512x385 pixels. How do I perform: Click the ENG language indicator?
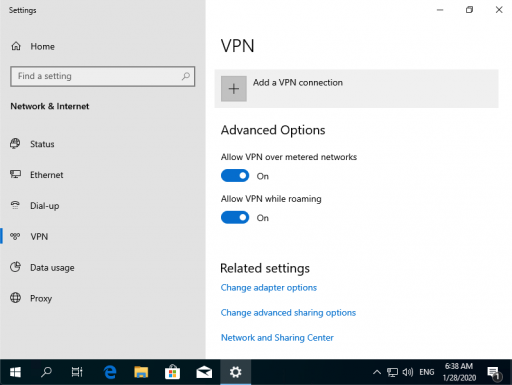coord(427,372)
